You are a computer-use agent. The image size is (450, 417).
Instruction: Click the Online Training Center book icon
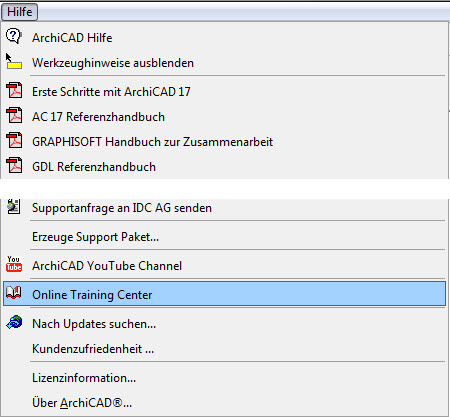14,293
